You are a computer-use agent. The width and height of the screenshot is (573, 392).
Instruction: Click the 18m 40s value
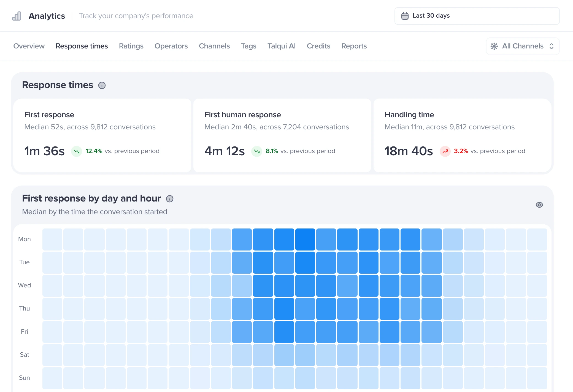pyautogui.click(x=409, y=151)
